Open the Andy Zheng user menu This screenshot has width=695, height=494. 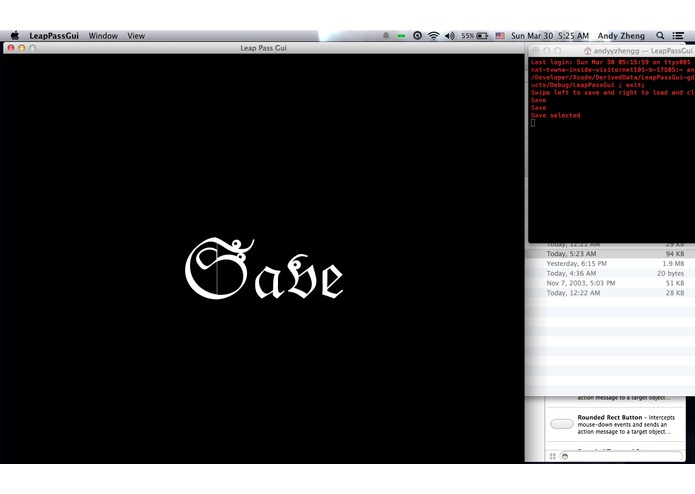click(621, 36)
